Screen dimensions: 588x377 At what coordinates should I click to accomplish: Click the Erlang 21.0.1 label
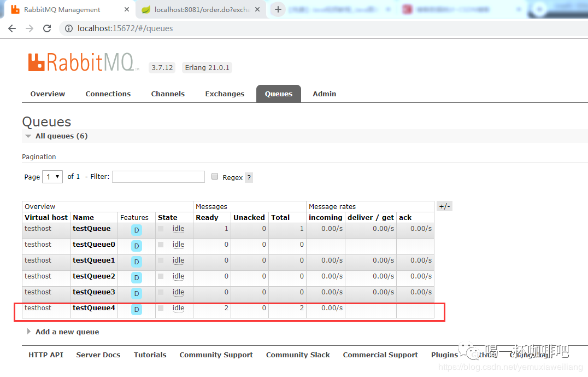click(207, 68)
